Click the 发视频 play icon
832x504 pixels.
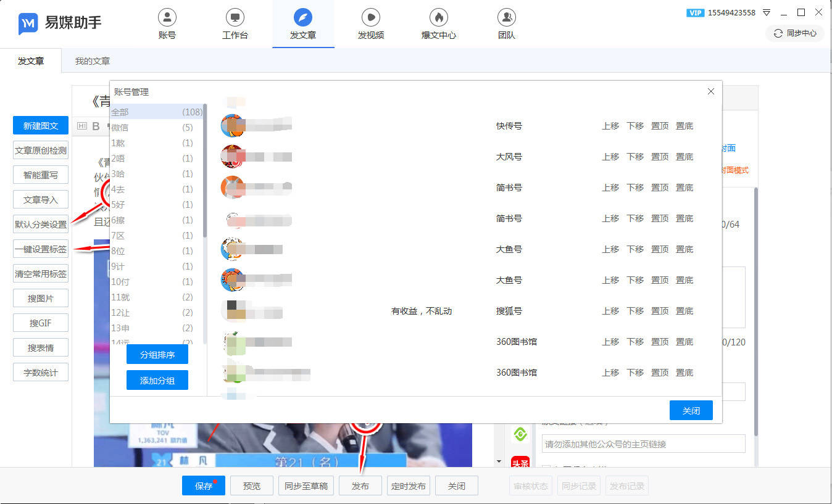click(x=370, y=17)
